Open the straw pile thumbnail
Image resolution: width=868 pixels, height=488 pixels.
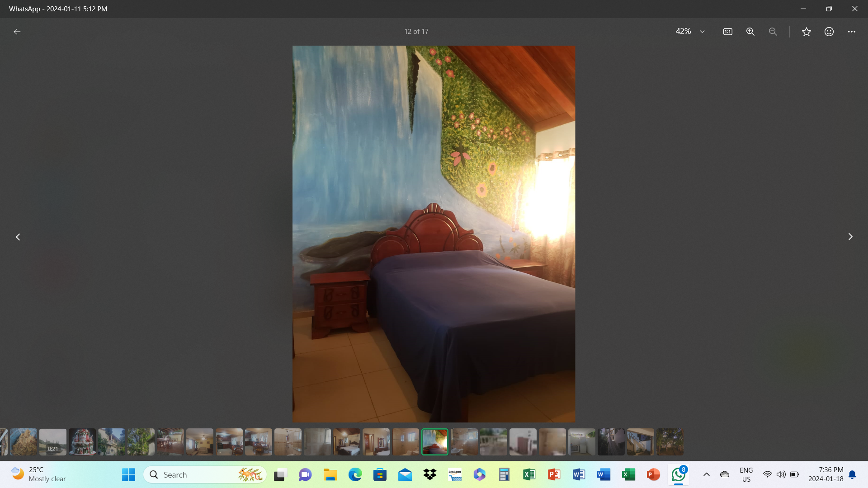tap(24, 442)
